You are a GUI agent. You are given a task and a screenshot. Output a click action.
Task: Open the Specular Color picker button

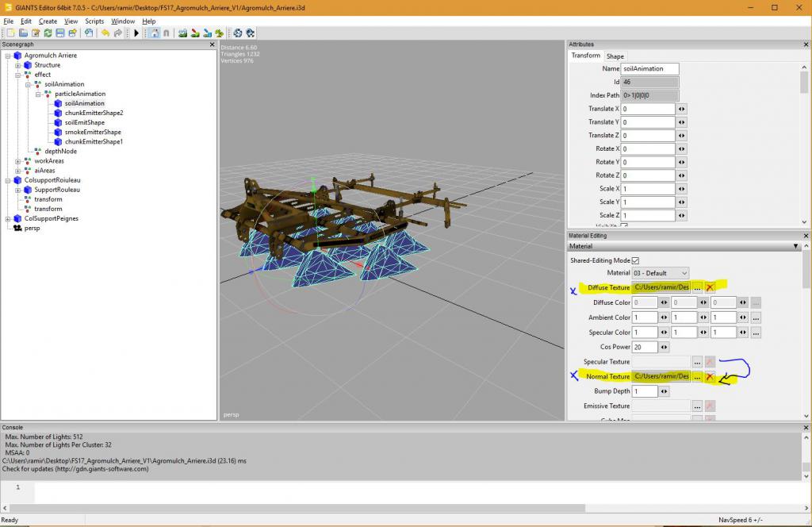(756, 333)
